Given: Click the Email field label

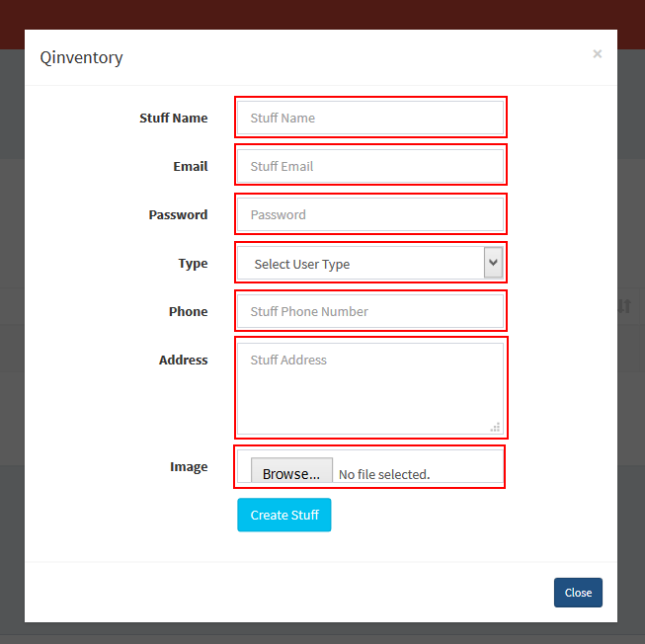Looking at the screenshot, I should (191, 166).
